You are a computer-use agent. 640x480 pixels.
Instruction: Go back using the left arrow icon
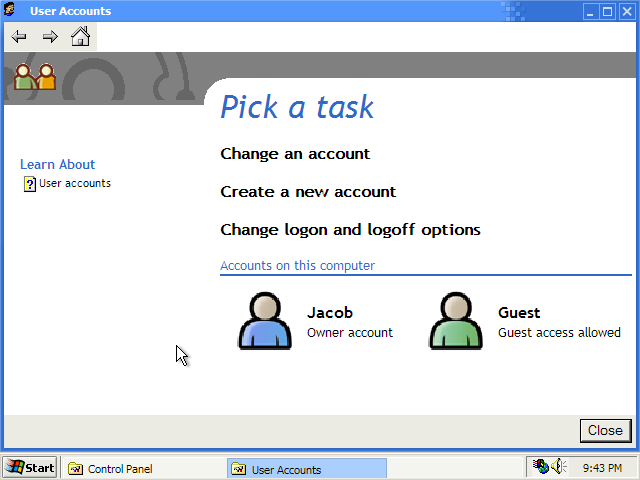[19, 37]
